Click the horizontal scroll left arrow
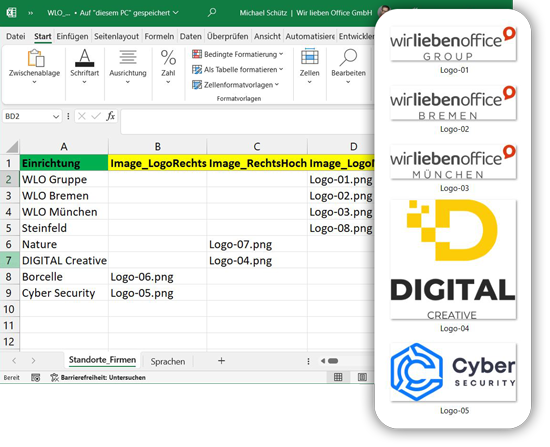The image size is (550, 447). (323, 361)
